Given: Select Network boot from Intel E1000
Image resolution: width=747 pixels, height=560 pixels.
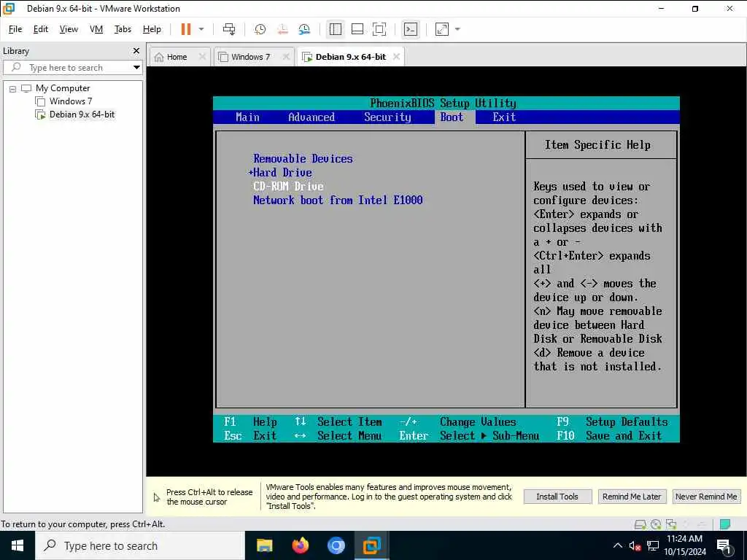Looking at the screenshot, I should point(338,200).
